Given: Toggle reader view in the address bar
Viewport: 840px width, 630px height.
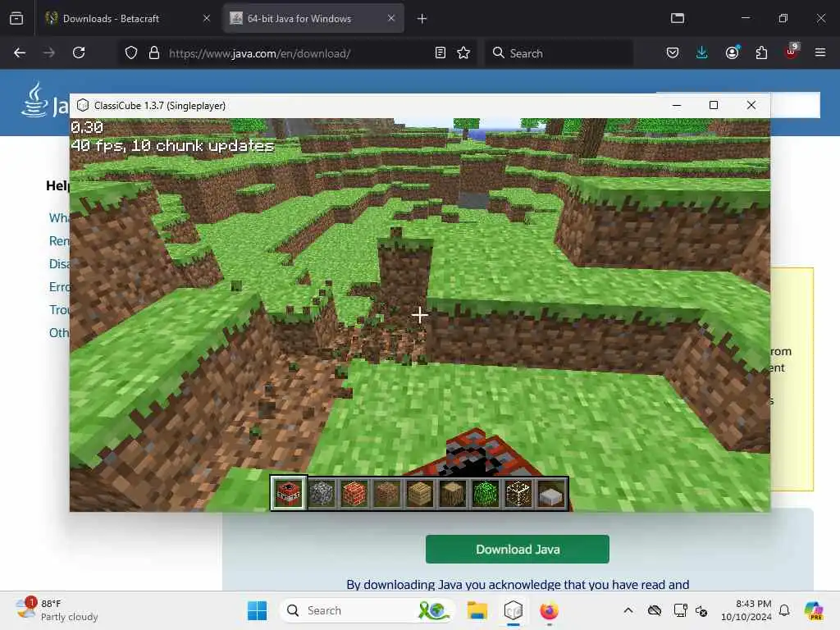Looking at the screenshot, I should click(x=441, y=52).
